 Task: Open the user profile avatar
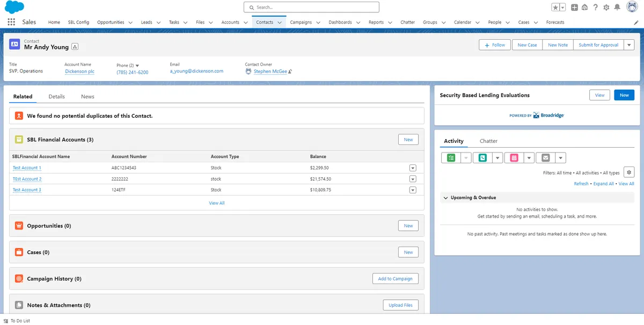[631, 7]
